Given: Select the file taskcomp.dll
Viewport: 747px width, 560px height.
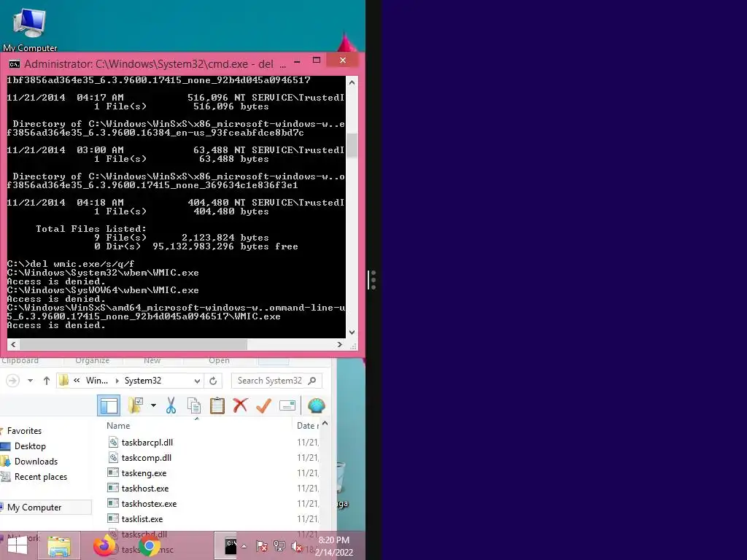Looking at the screenshot, I should pyautogui.click(x=146, y=458).
